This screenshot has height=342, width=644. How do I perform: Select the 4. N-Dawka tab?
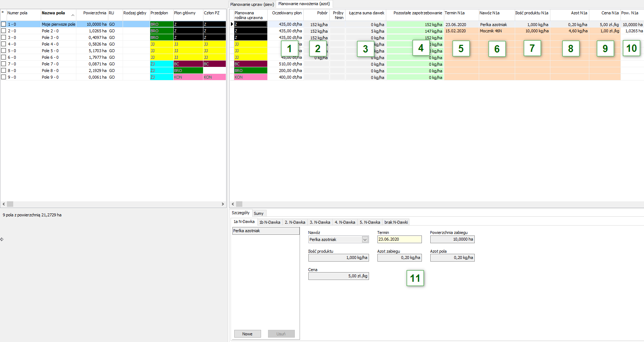pos(345,222)
